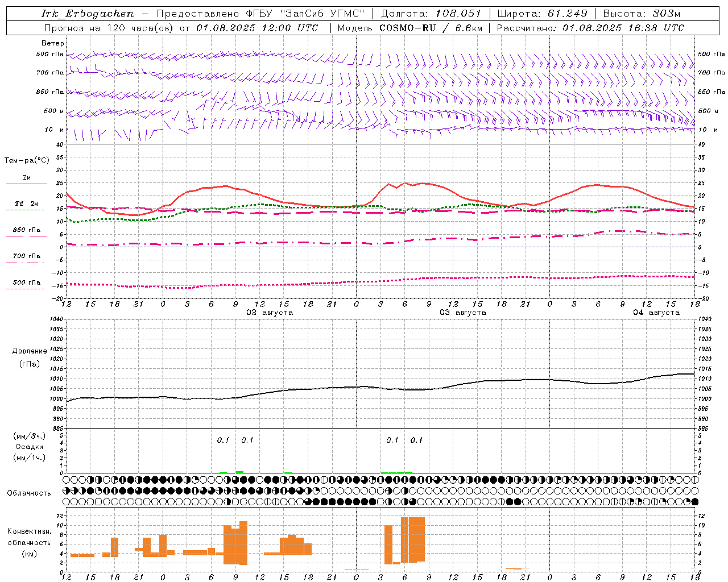Select the 'Предоставлено ФГБУ "ЗапСиб УГМС"' provider text
This screenshot has width=728, height=582.
coord(260,14)
